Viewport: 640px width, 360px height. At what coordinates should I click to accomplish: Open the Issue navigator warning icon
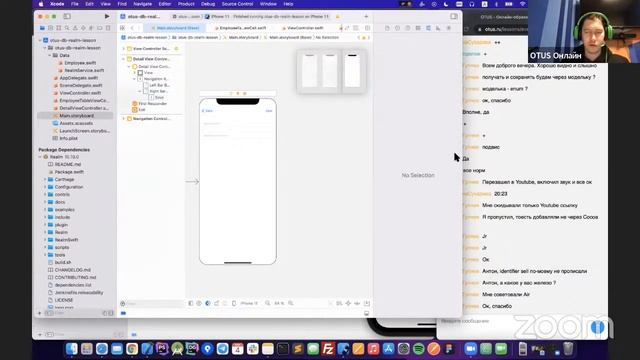[75, 28]
